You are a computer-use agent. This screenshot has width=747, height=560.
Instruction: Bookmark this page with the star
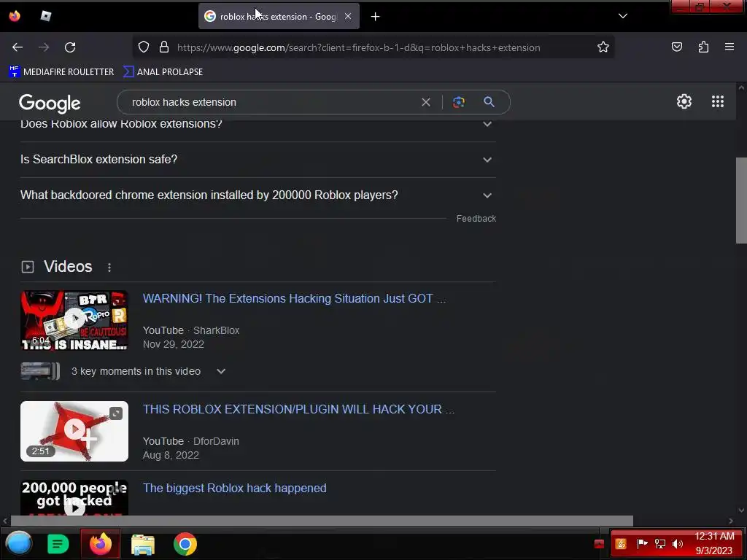[x=603, y=47]
